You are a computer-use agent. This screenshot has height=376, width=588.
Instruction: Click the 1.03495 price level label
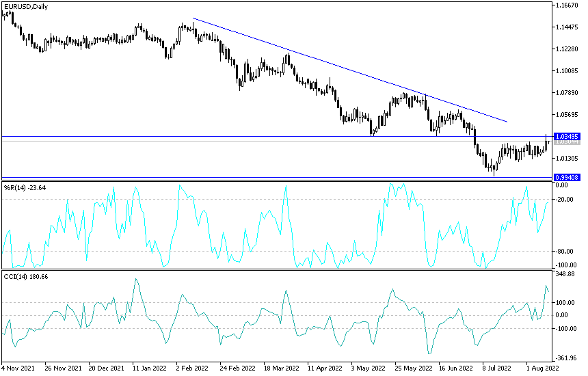(567, 137)
